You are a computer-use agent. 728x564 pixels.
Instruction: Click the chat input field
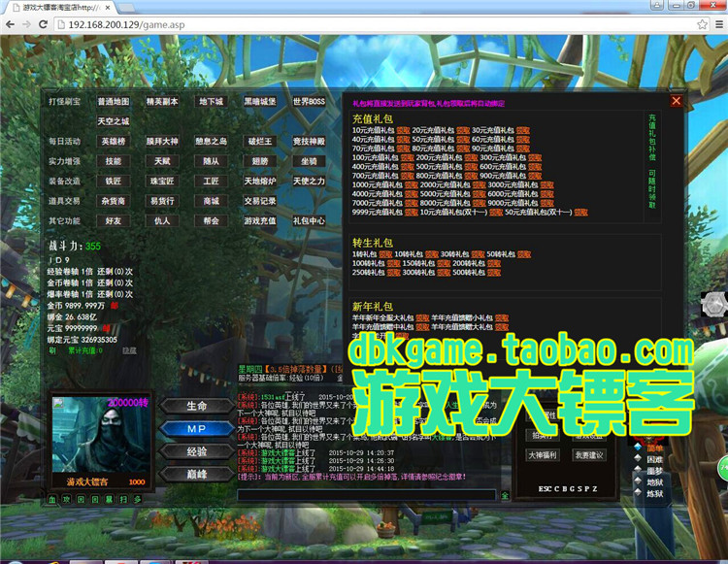pos(366,495)
